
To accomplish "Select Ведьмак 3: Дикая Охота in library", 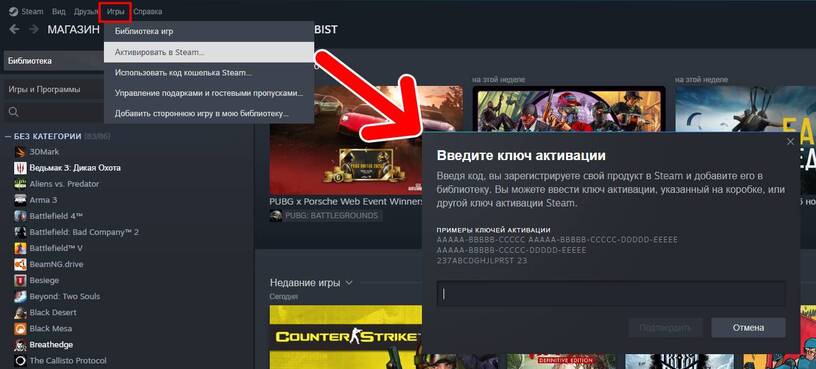I will click(75, 168).
